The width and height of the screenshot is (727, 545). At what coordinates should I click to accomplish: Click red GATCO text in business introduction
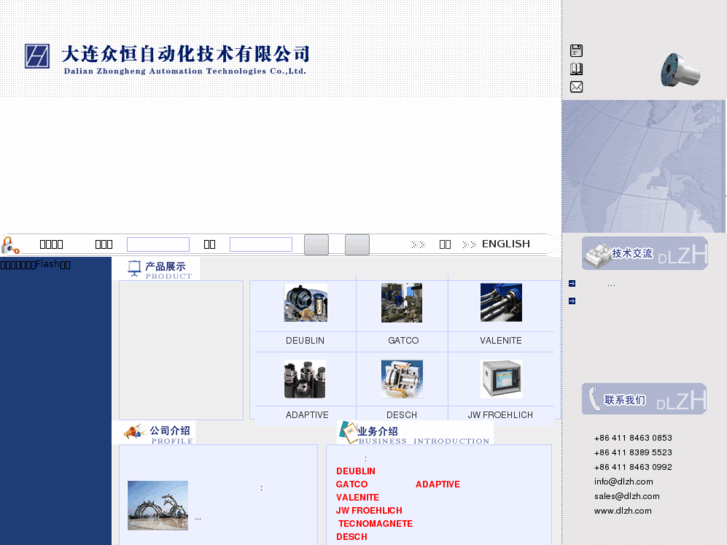point(351,484)
